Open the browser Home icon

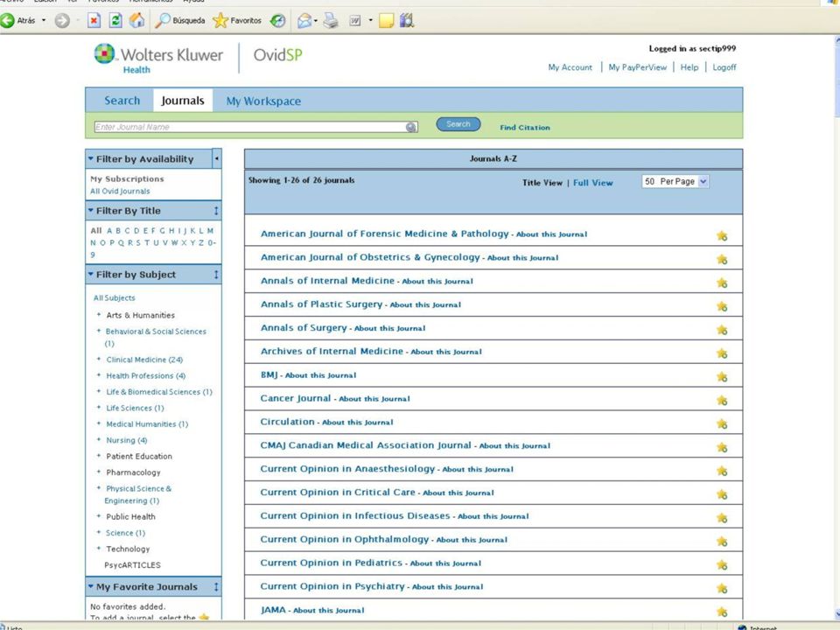pyautogui.click(x=137, y=20)
